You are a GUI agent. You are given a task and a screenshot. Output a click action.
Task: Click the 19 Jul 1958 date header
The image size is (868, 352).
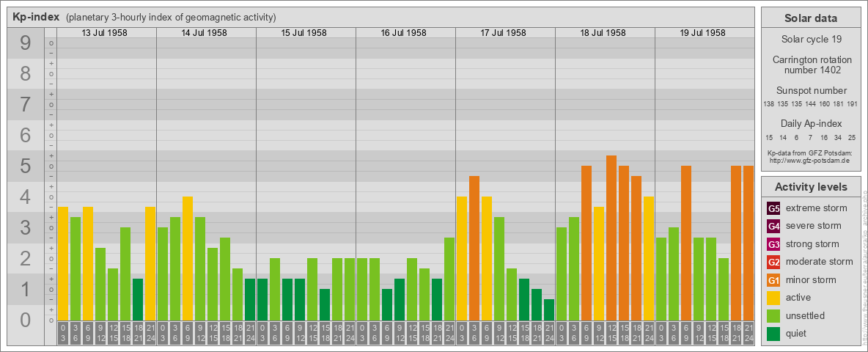tap(702, 33)
